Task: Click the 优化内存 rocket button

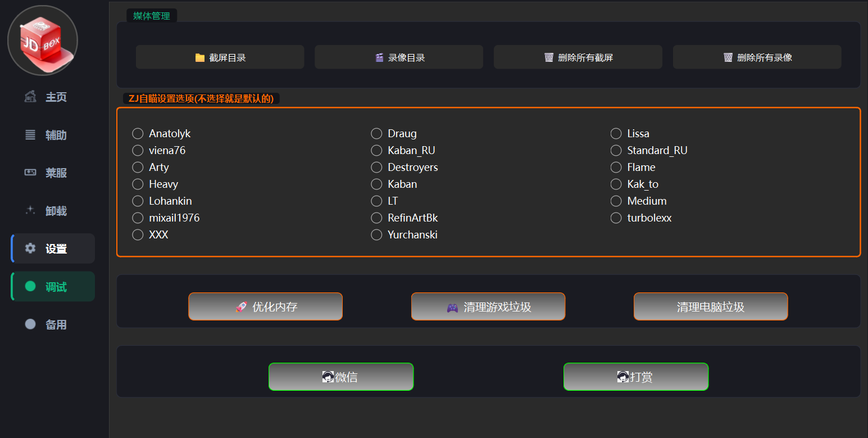Action: (265, 306)
